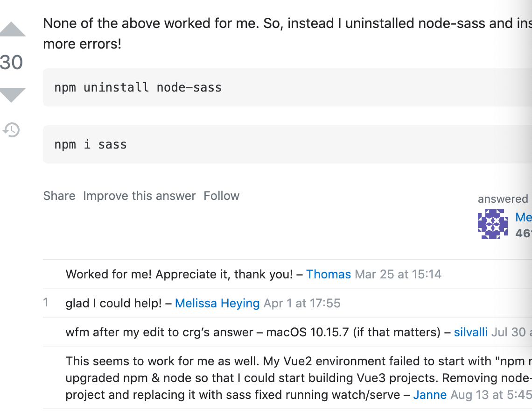Open Janne's user profile
Viewport: 532px width, 412px height.
click(430, 395)
